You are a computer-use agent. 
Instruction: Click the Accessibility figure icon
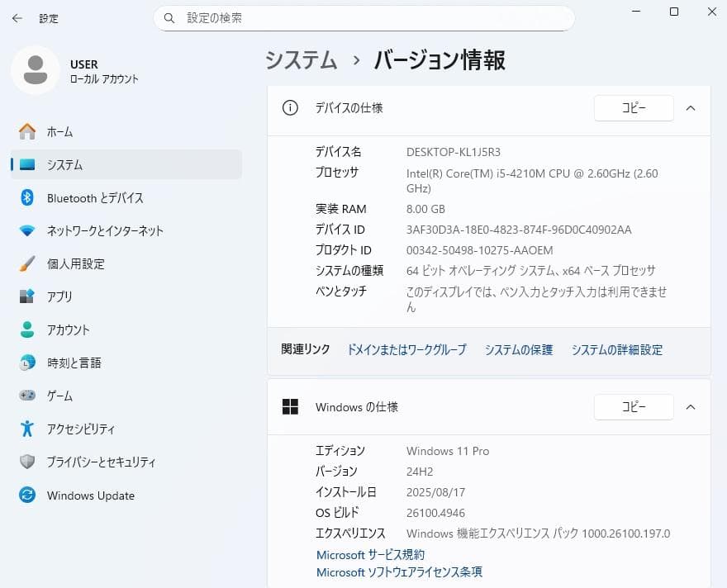27,429
